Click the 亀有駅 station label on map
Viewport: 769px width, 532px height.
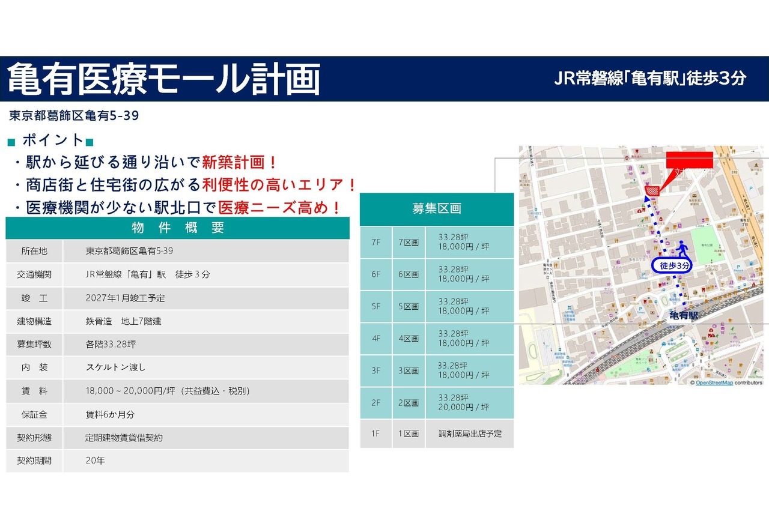[x=684, y=315]
